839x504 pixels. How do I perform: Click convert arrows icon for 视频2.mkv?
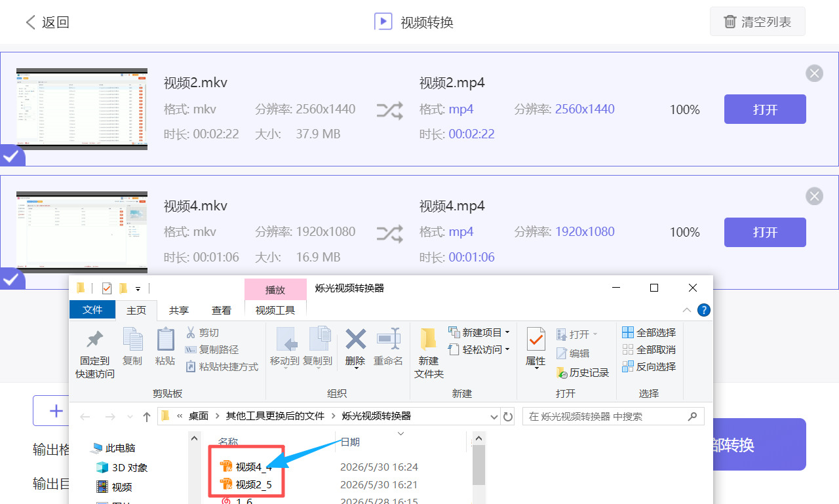tap(389, 110)
